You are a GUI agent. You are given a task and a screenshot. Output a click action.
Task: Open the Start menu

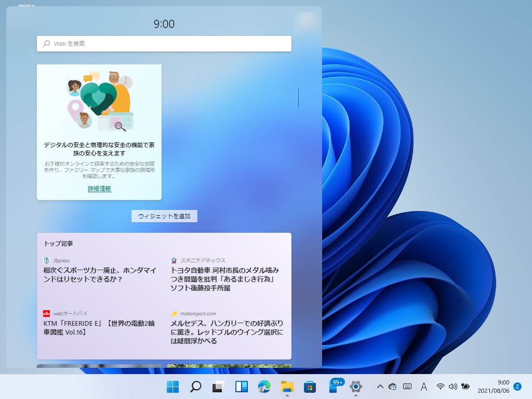click(x=172, y=387)
